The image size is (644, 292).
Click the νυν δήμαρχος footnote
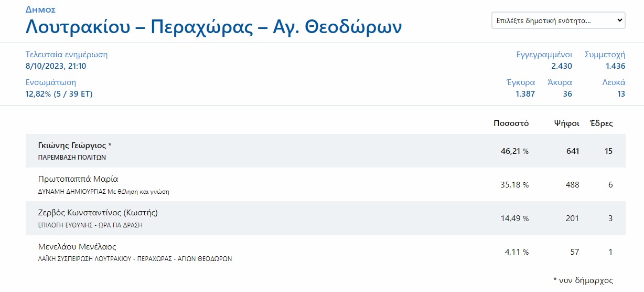click(583, 280)
